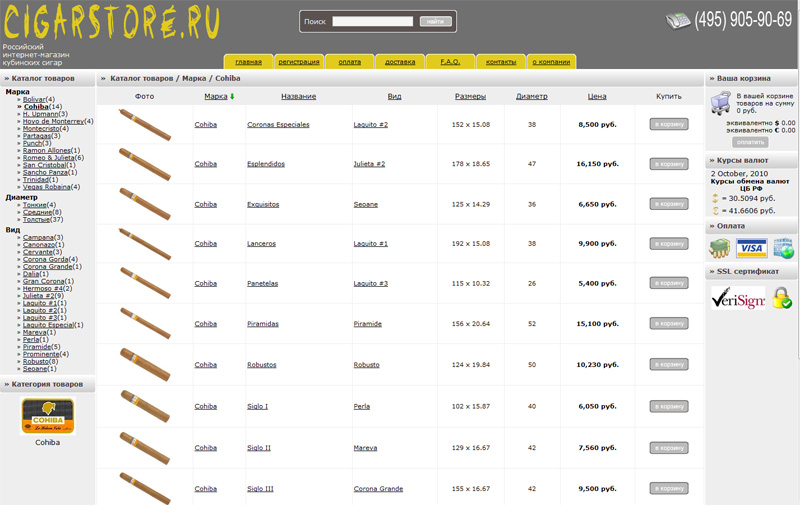Click the dollar rate 30.5094 руб.
Image resolution: width=800 pixels, height=505 pixels.
pyautogui.click(x=752, y=198)
